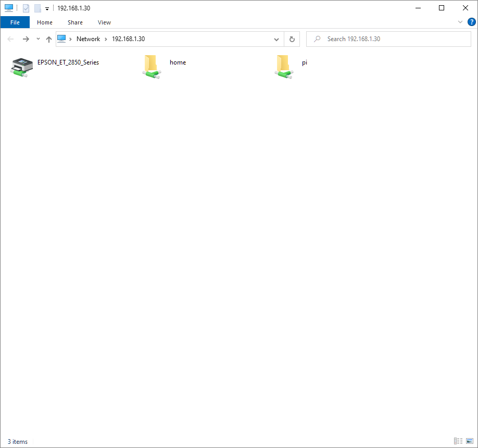Select the pi shared folder icon
478x448 pixels.
(283, 67)
